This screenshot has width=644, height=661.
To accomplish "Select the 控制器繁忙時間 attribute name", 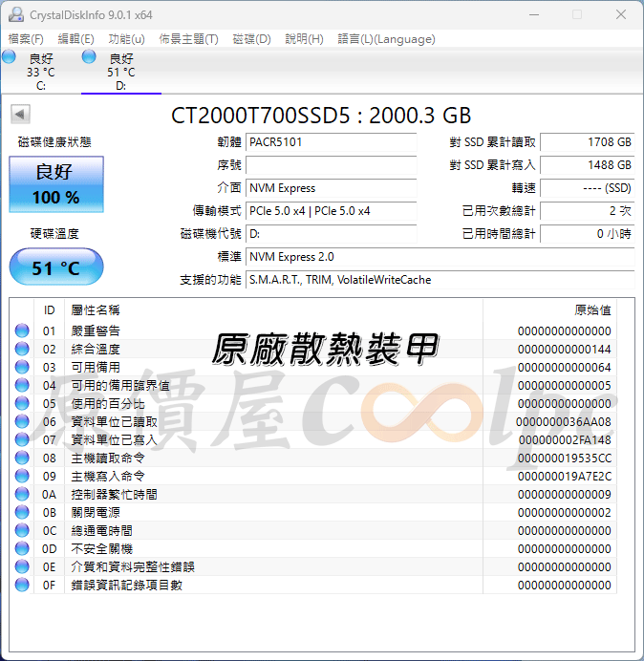I will (x=114, y=494).
